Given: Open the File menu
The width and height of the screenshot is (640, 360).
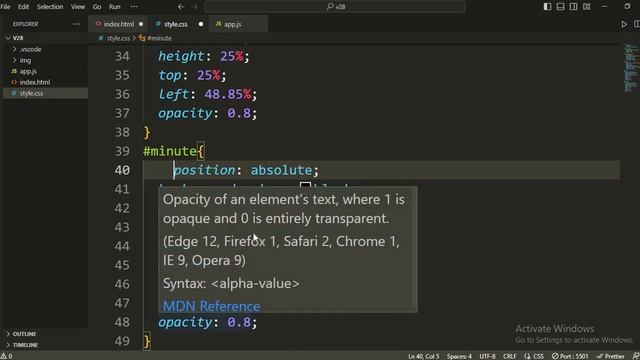Looking at the screenshot, I should tap(6, 7).
